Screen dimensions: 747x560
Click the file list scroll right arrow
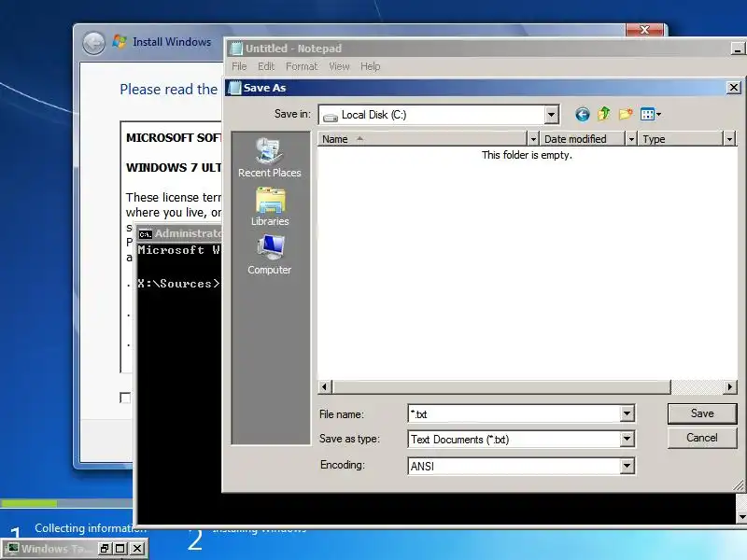[730, 387]
